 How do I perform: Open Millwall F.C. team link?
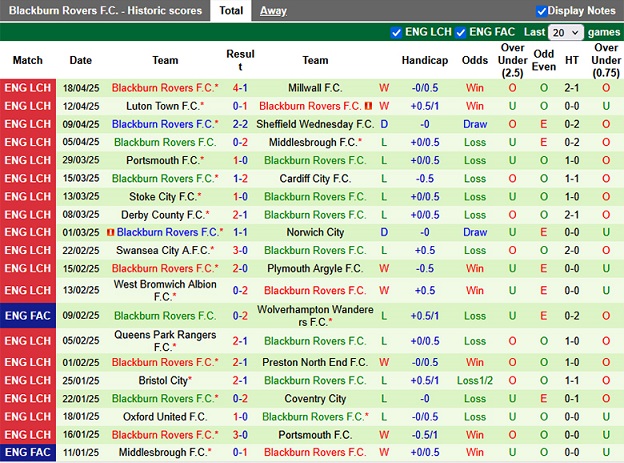[x=315, y=88]
